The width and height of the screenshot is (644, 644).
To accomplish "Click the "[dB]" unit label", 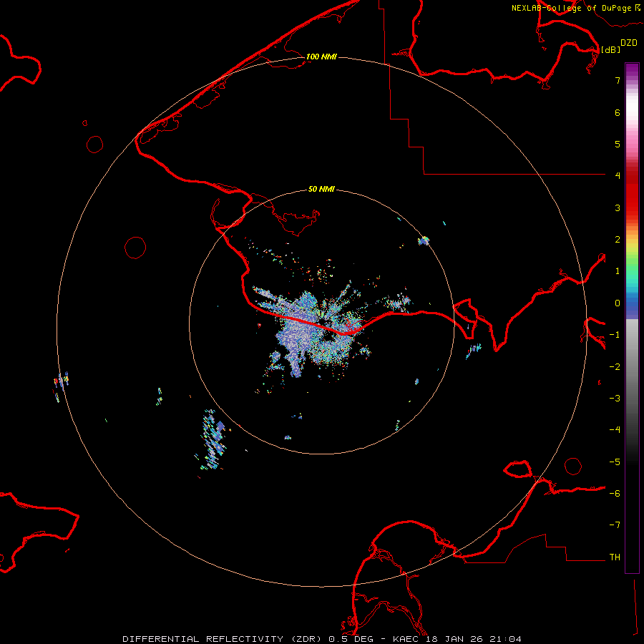I will tap(610, 49).
